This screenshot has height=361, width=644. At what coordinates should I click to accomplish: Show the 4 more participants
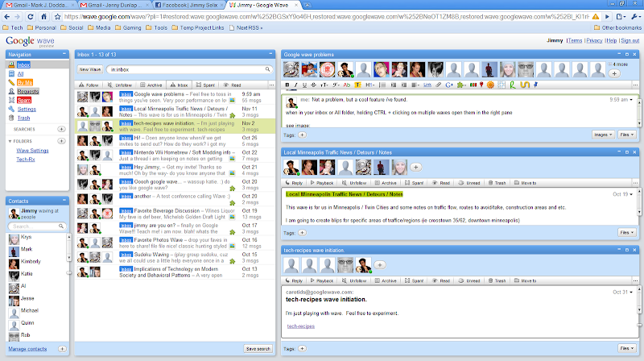(618, 64)
